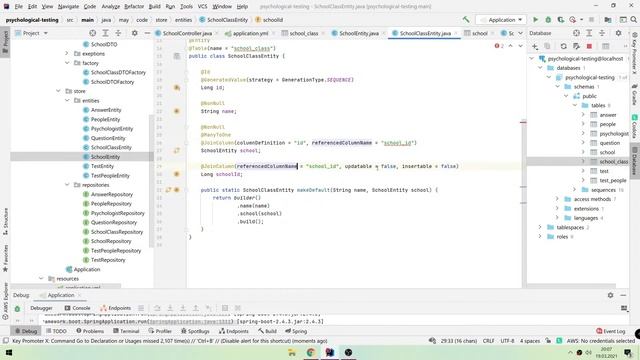
Task: Collapse the repositories folder
Action: [67, 185]
